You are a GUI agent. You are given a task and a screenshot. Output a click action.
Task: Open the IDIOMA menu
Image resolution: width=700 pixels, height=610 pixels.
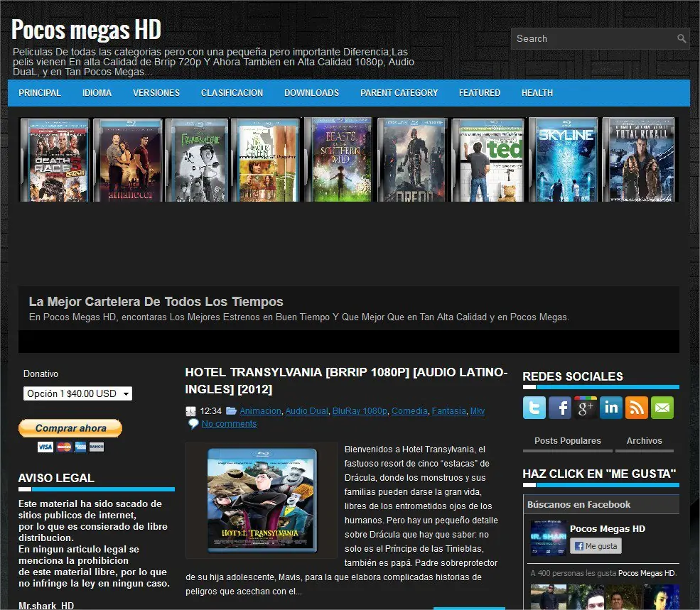coord(97,93)
